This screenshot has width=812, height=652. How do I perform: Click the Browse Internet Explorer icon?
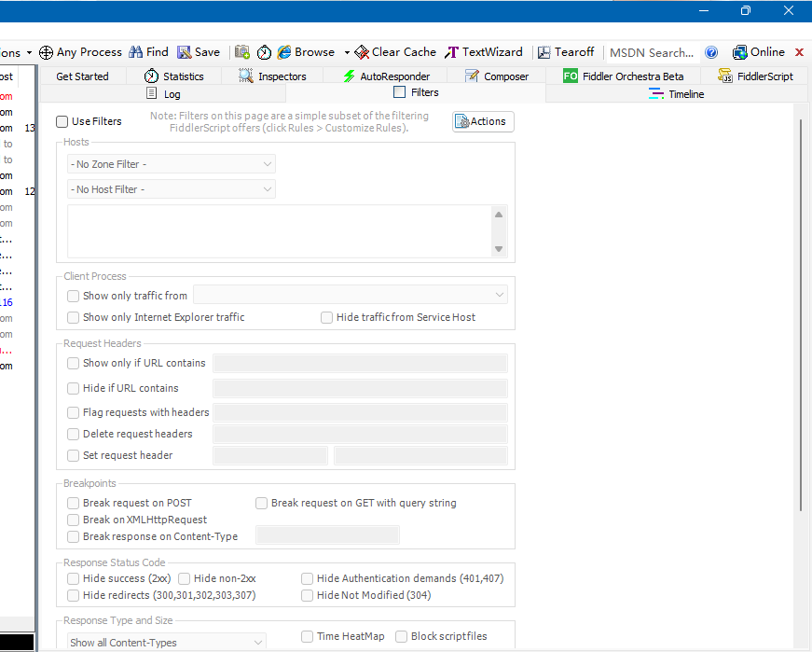[x=283, y=52]
